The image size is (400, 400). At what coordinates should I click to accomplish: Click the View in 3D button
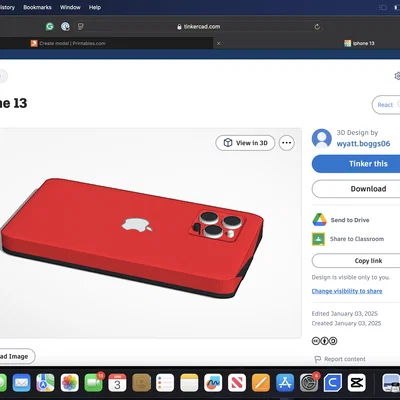245,143
